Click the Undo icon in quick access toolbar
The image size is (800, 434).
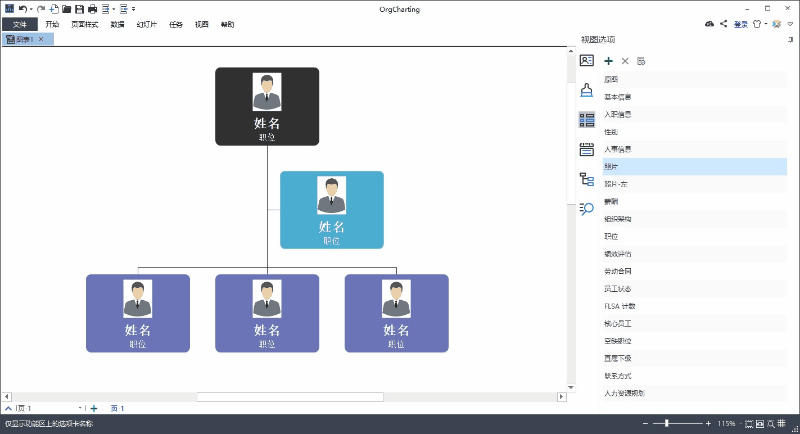pyautogui.click(x=23, y=8)
